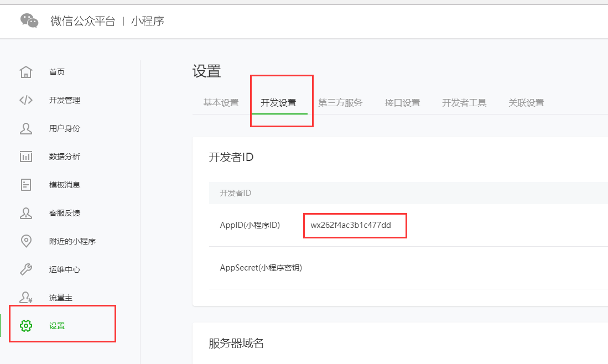Click the code brackets development icon
This screenshot has width=608, height=364.
point(26,100)
